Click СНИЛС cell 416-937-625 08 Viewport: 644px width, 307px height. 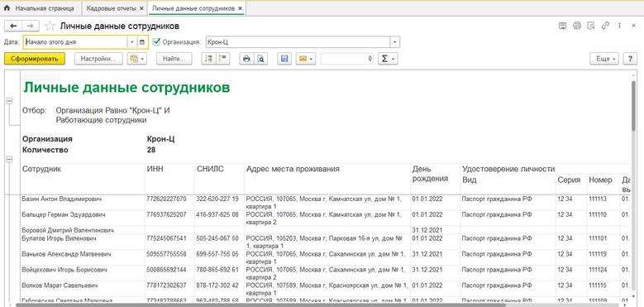pyautogui.click(x=217, y=214)
